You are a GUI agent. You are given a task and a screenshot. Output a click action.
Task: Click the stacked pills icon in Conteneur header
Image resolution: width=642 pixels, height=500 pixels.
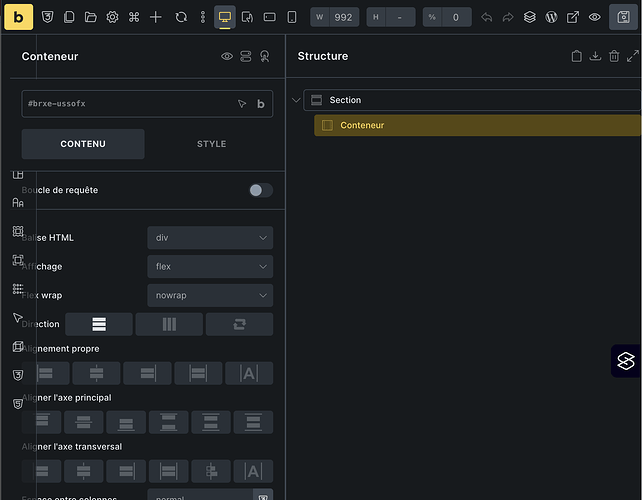click(246, 56)
